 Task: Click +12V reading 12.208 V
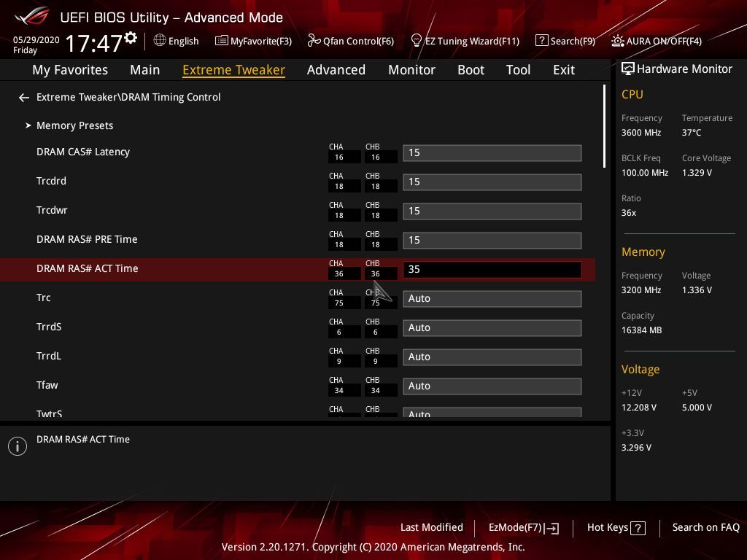(638, 408)
